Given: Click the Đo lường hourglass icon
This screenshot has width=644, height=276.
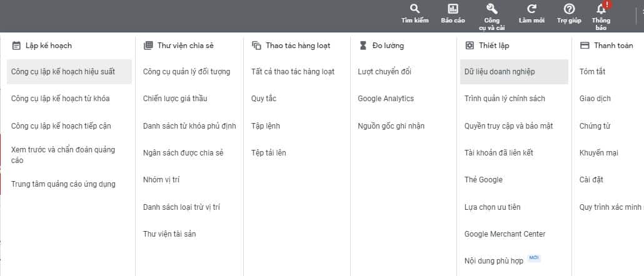Looking at the screenshot, I should [x=363, y=46].
